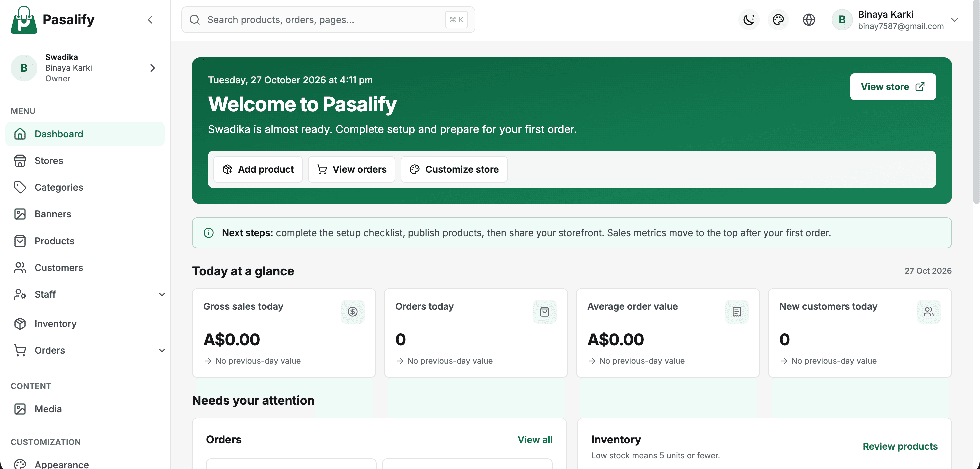
Task: Click the bag icon on Orders today card
Action: coord(544,312)
